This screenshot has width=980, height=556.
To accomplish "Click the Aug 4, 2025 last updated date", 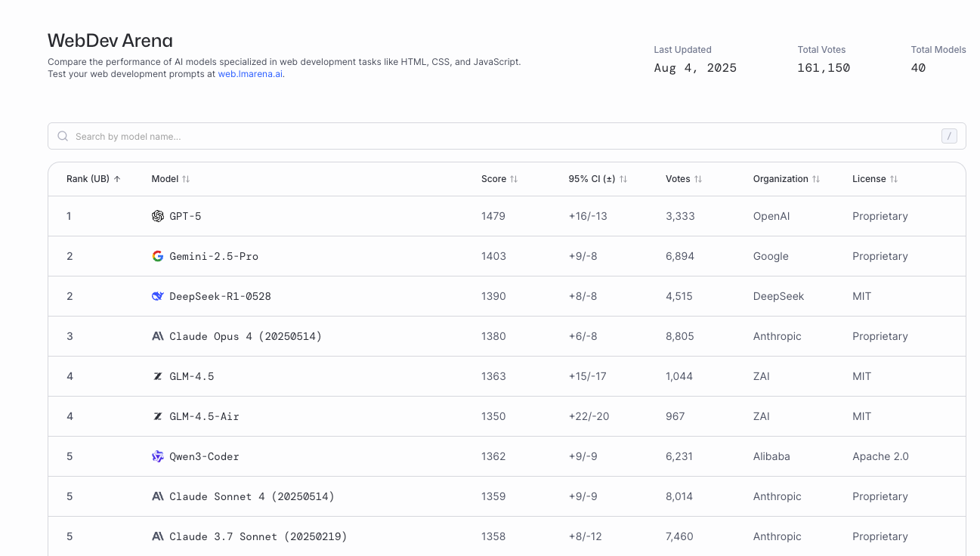I will click(x=695, y=68).
